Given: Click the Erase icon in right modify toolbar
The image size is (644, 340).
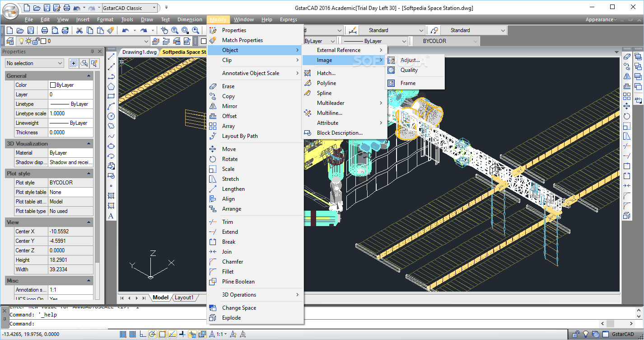Looking at the screenshot, I should pyautogui.click(x=627, y=57).
